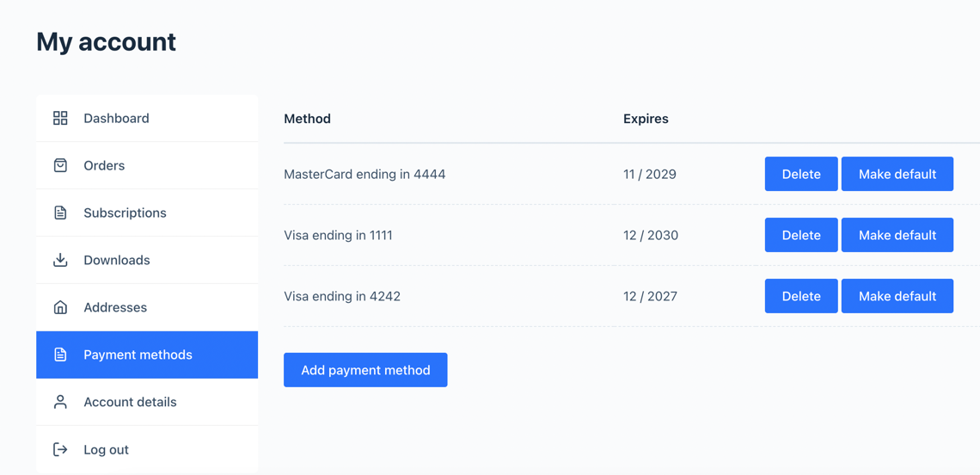Open the Account details section
Viewport: 980px width, 475px height.
point(130,402)
